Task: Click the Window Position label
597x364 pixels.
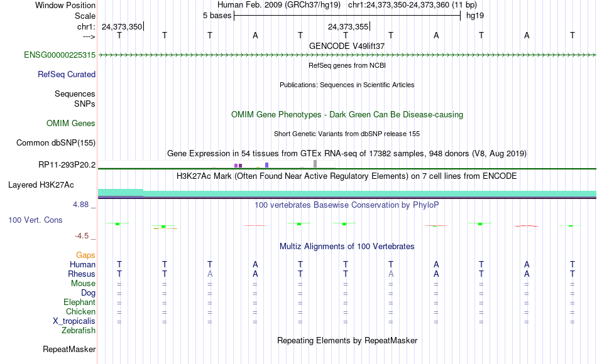Action: pos(65,5)
